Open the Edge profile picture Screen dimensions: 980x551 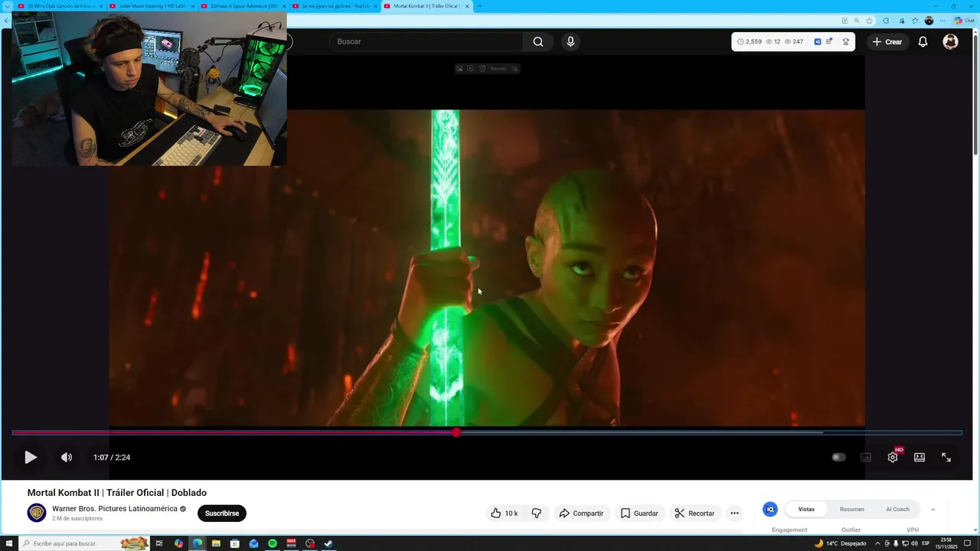click(x=929, y=21)
